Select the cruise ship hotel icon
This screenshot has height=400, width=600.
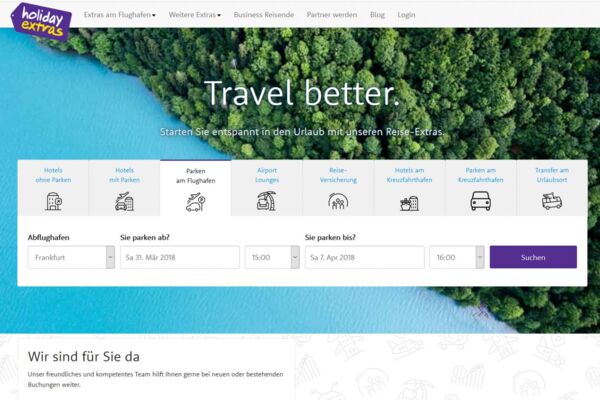pyautogui.click(x=409, y=203)
